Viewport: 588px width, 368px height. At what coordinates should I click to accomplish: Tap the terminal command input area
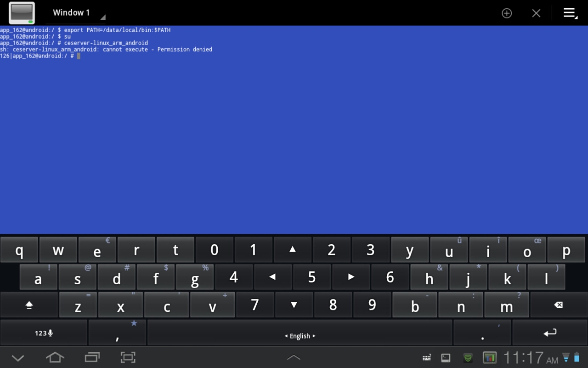[x=294, y=138]
